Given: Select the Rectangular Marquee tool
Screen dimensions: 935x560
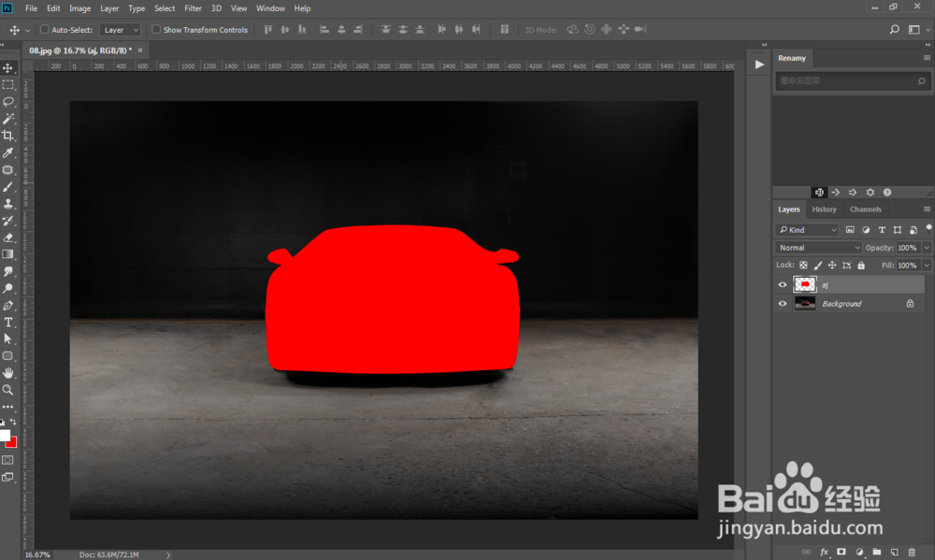Looking at the screenshot, I should [x=7, y=85].
